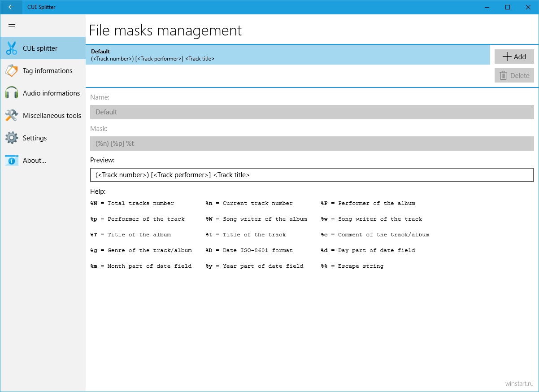Open Audio informations page
539x392 pixels.
51,93
